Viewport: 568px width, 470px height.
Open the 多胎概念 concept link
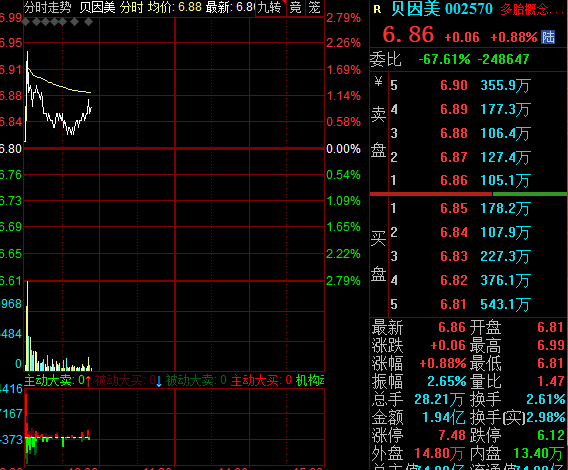point(531,9)
